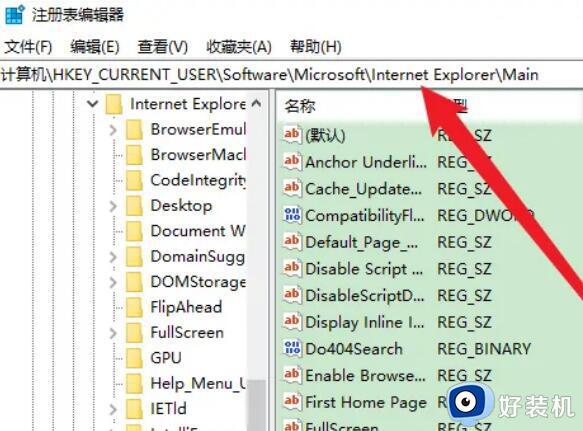Click the Default_Page_... string value icon
Screen dimensions: 583x431
click(x=292, y=242)
